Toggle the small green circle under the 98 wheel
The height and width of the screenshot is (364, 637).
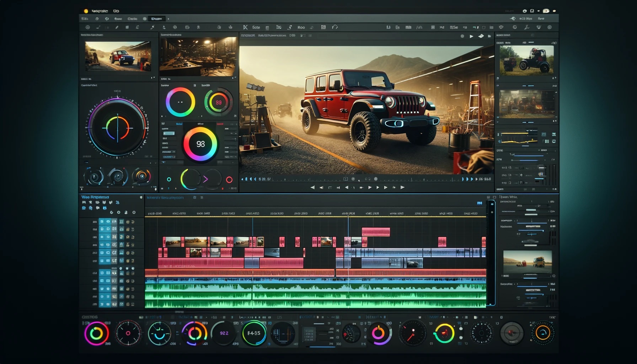click(169, 180)
